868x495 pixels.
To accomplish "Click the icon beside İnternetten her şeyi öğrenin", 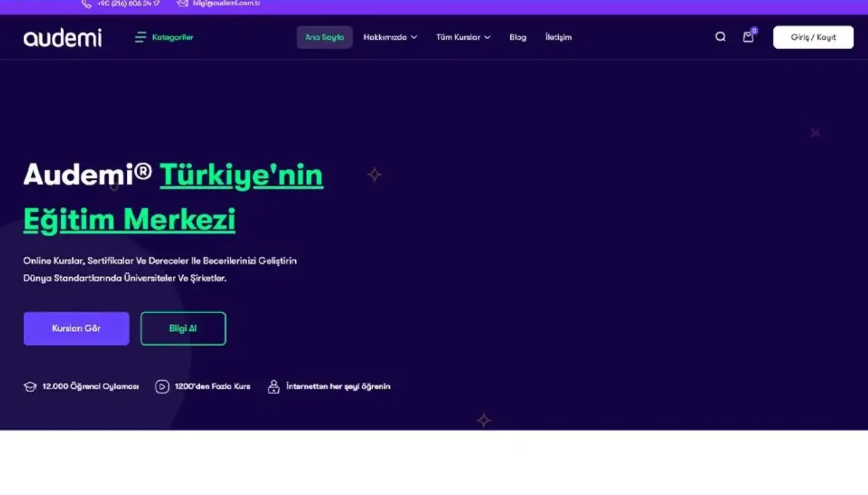I will coord(273,386).
